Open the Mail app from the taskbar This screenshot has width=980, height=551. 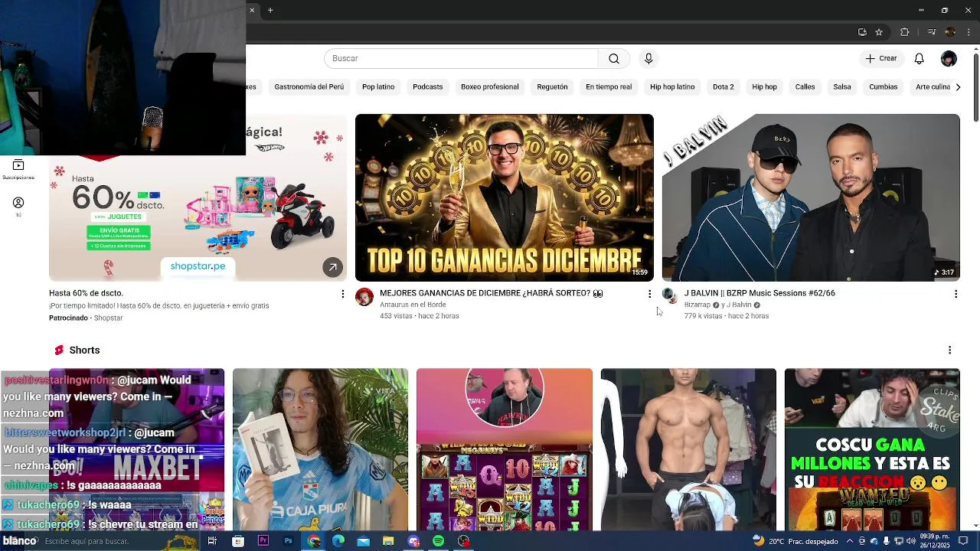pos(364,541)
